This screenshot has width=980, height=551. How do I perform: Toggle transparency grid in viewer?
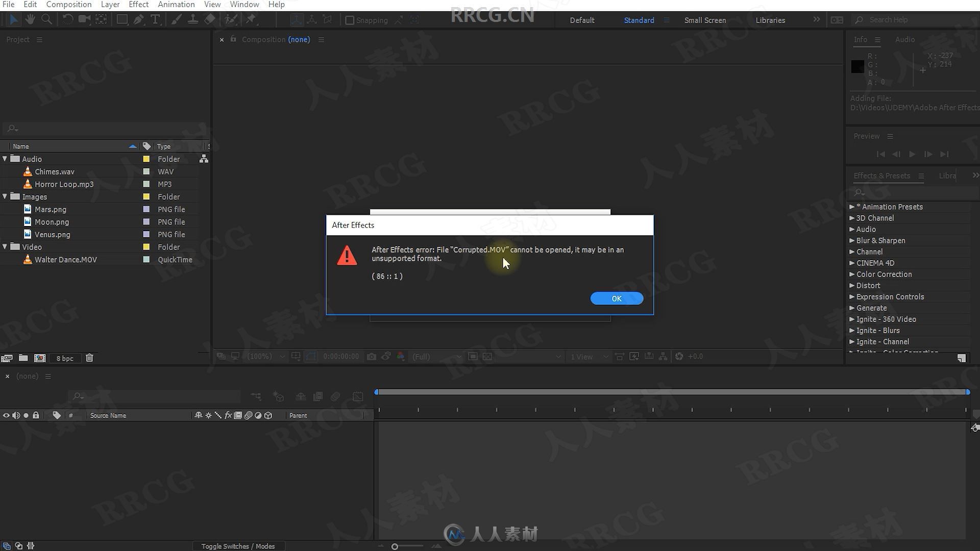(487, 357)
